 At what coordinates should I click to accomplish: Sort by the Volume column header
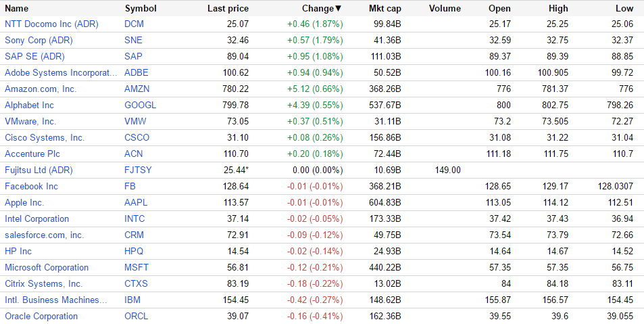[x=445, y=9]
